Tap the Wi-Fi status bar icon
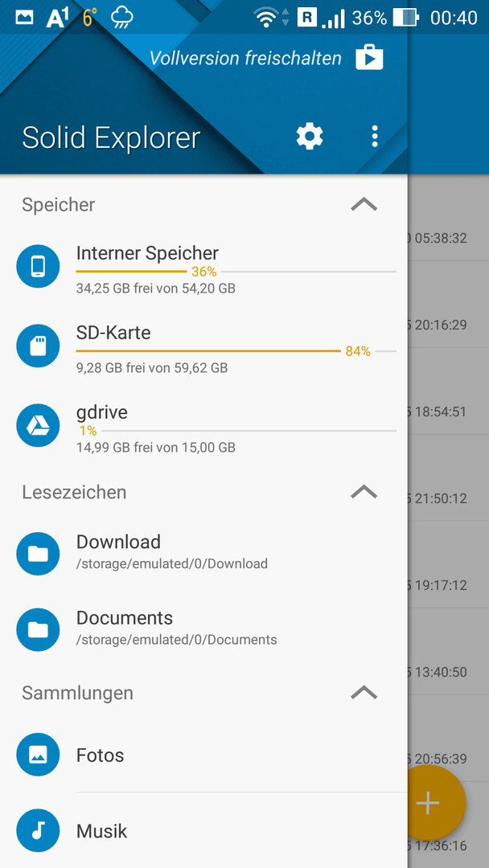 click(x=266, y=18)
